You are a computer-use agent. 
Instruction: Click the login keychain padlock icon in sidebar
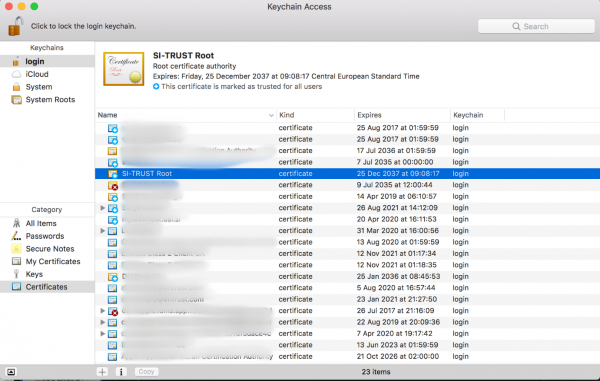point(16,61)
